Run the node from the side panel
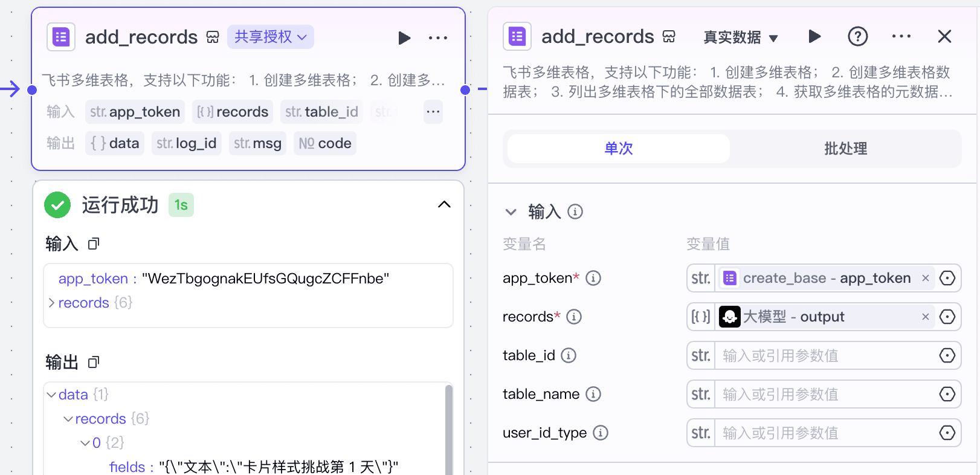Screen dimensions: 980x475 pyautogui.click(x=814, y=36)
